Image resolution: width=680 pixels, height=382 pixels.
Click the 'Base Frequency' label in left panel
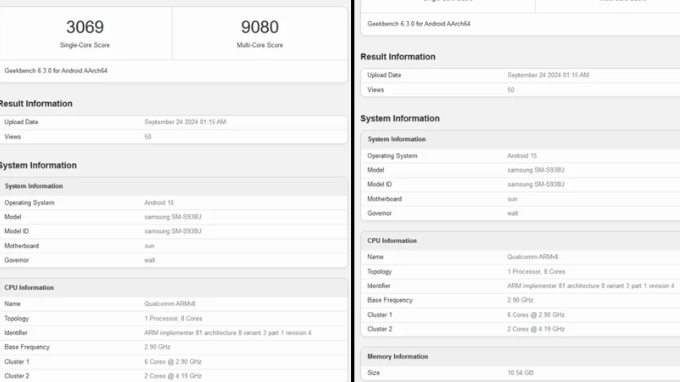point(27,347)
